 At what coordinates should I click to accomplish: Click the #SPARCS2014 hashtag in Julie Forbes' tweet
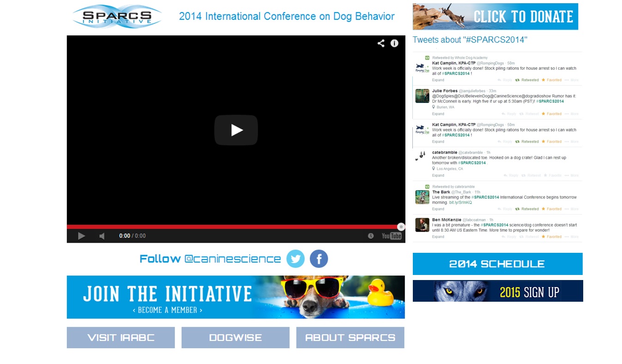click(x=550, y=101)
